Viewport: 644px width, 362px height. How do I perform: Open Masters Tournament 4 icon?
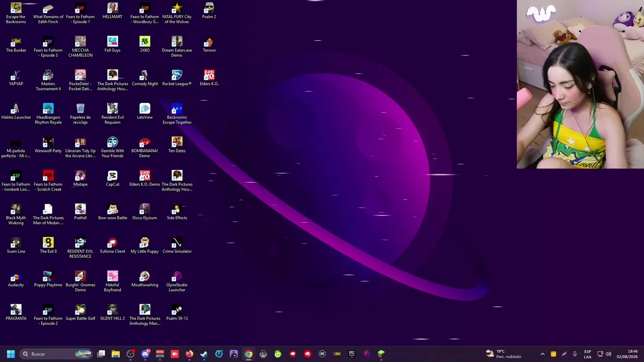pos(48,81)
